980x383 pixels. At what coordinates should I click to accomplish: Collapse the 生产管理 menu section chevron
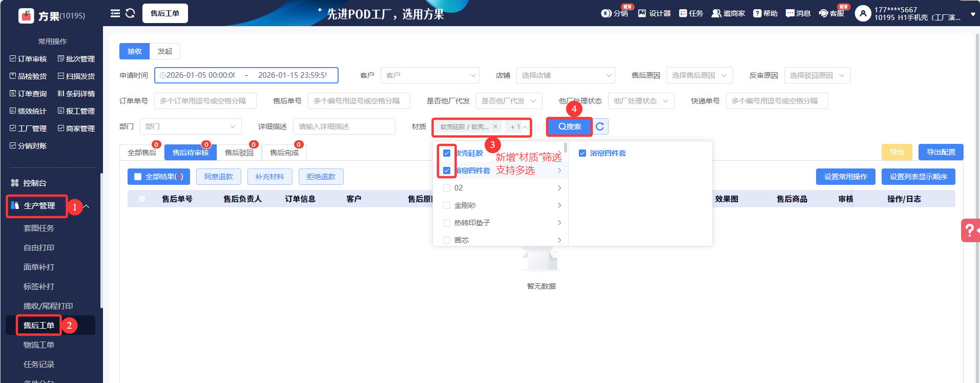pyautogui.click(x=87, y=206)
